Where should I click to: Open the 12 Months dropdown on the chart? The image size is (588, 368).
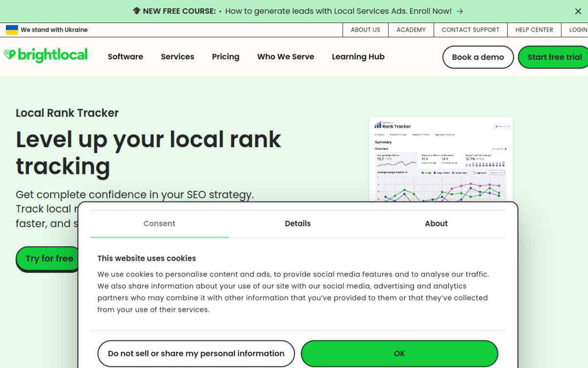click(x=496, y=173)
